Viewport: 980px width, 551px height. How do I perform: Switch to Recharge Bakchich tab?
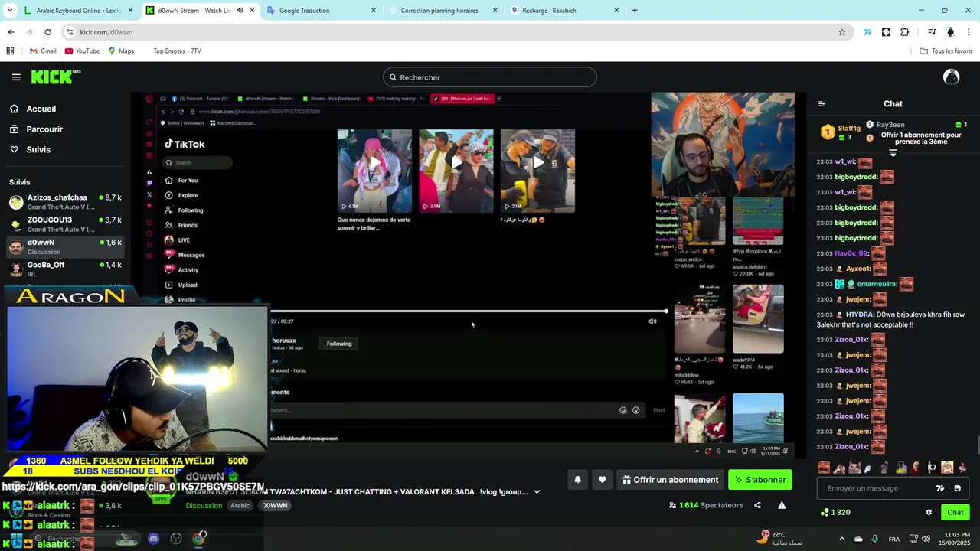[564, 11]
